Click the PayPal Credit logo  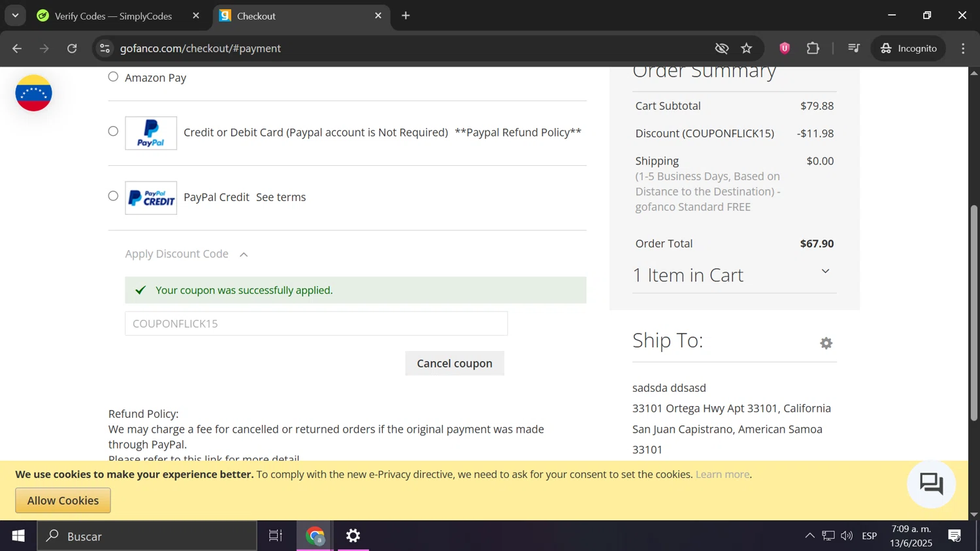151,198
